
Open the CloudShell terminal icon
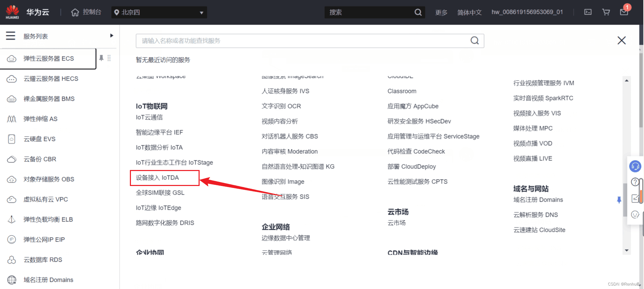588,12
